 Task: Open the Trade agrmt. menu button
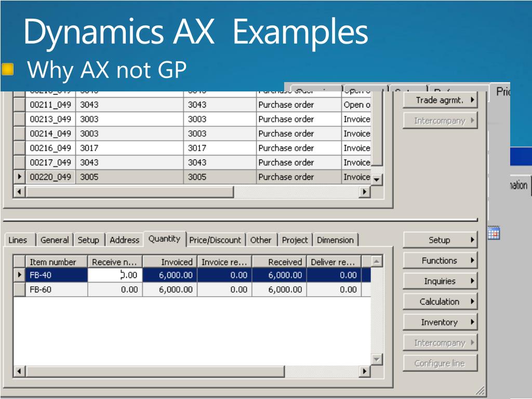click(440, 100)
